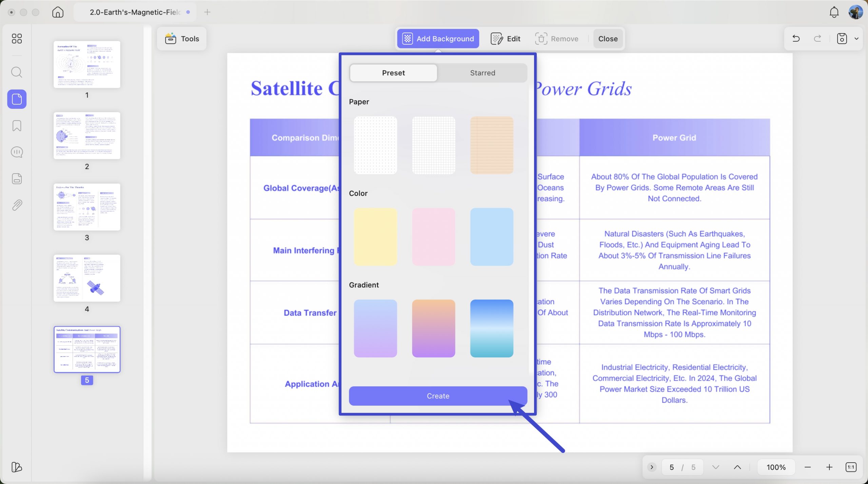Pick the pink color background
Image resolution: width=868 pixels, height=484 pixels.
[x=433, y=237]
